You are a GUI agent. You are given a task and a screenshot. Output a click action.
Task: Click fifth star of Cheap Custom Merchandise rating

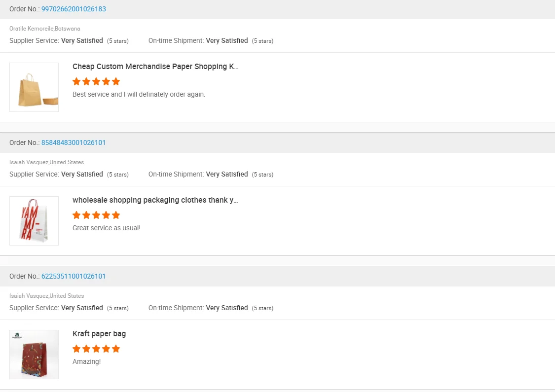point(116,81)
